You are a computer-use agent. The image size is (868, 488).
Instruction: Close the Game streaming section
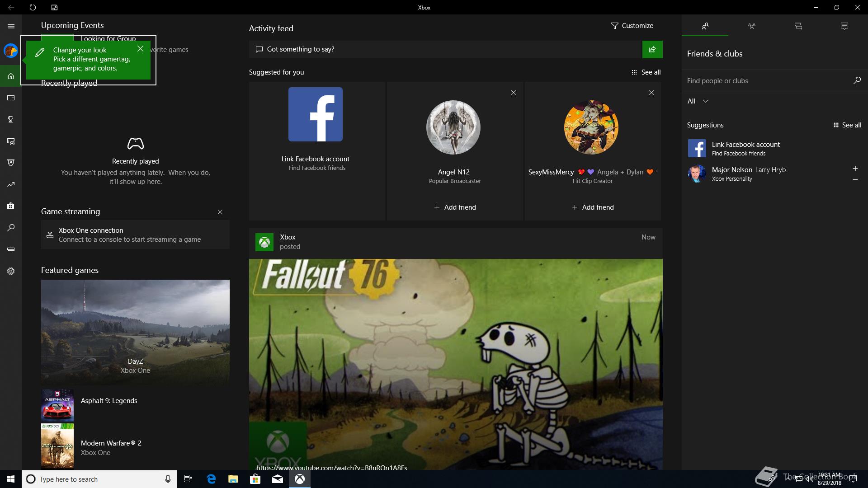point(220,212)
